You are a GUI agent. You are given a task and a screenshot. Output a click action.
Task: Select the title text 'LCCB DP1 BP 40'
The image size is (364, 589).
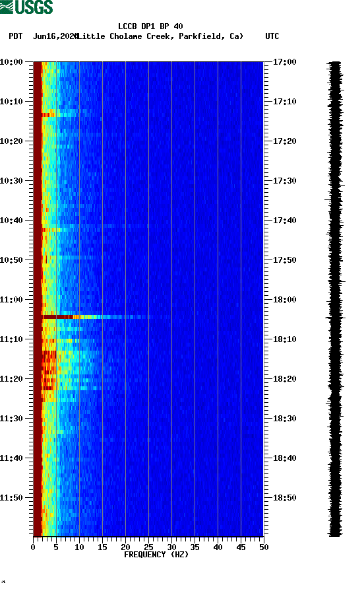coord(150,26)
